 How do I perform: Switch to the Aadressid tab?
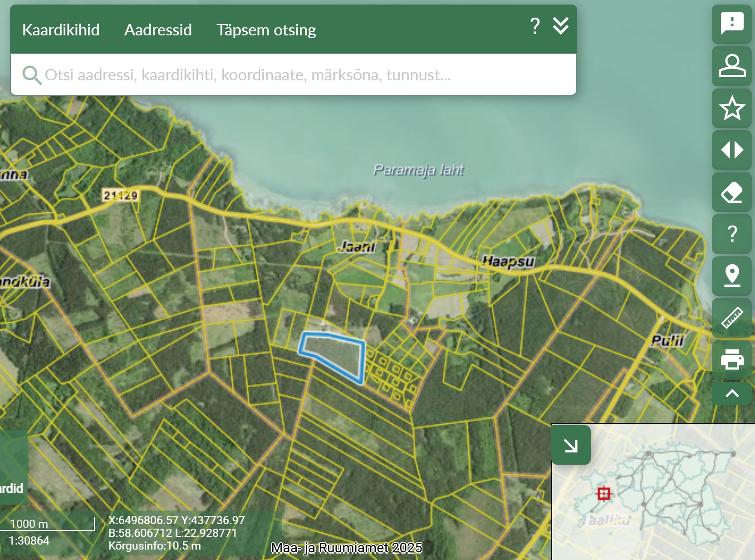tap(158, 30)
